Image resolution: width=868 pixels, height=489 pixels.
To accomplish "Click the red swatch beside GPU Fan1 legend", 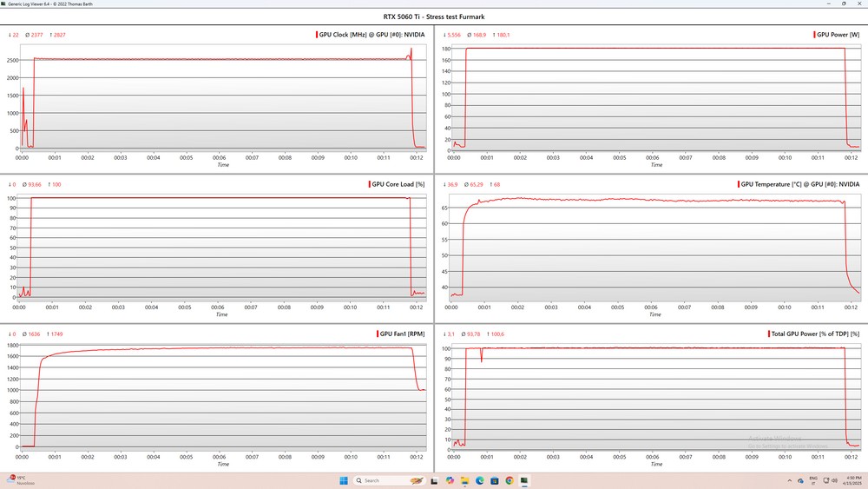I will coord(377,334).
